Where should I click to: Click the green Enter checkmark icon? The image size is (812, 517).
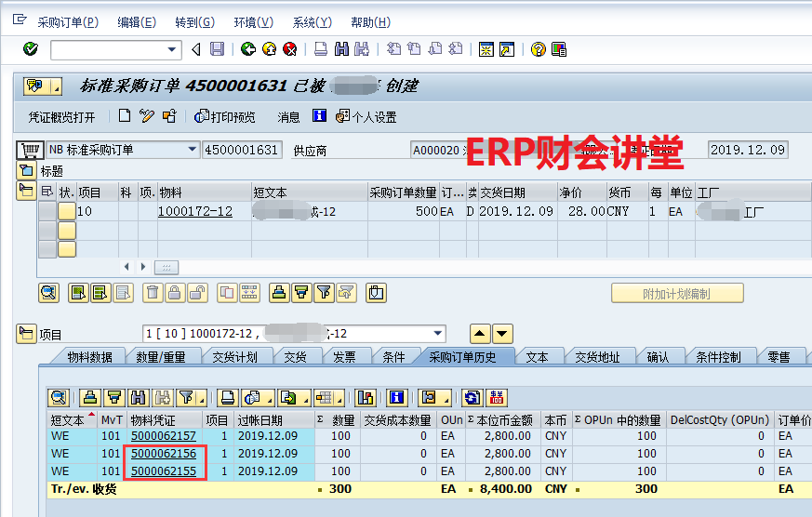[x=31, y=49]
